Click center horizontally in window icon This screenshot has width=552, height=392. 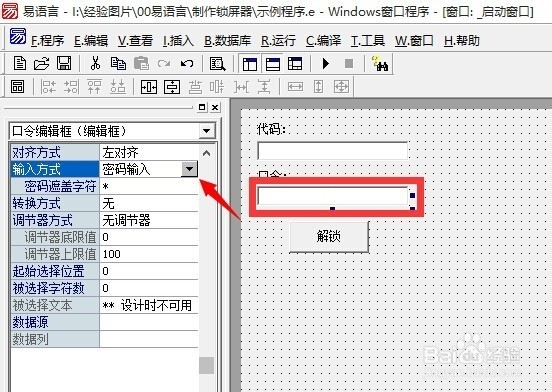click(x=149, y=87)
